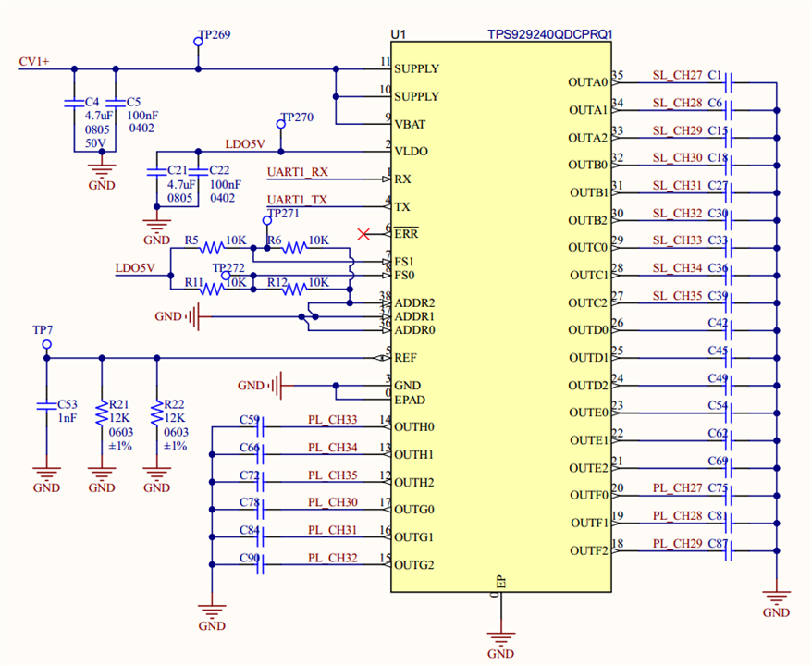Viewport: 812px width, 666px height.
Task: Click the PL_CH30 net label
Action: 332,502
